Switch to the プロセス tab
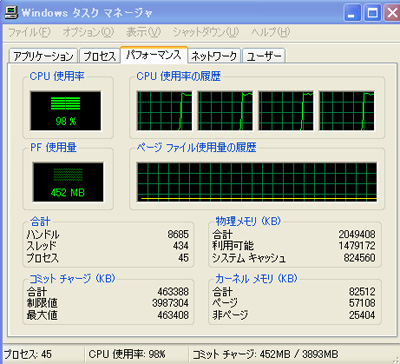Image resolution: width=400 pixels, height=364 pixels. click(x=99, y=56)
